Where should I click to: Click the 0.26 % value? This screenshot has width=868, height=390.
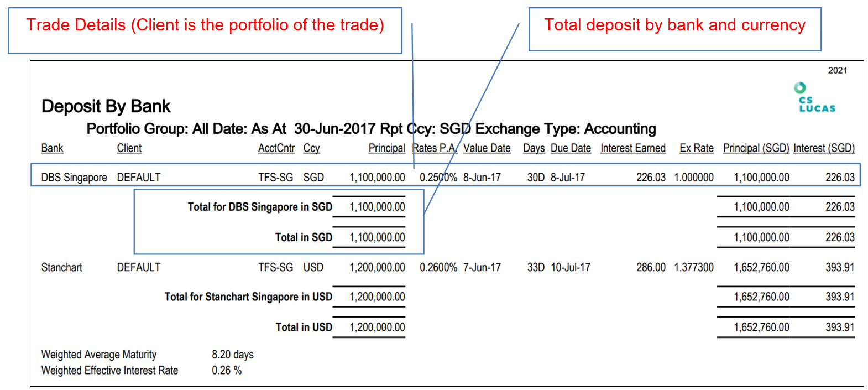[x=227, y=370]
